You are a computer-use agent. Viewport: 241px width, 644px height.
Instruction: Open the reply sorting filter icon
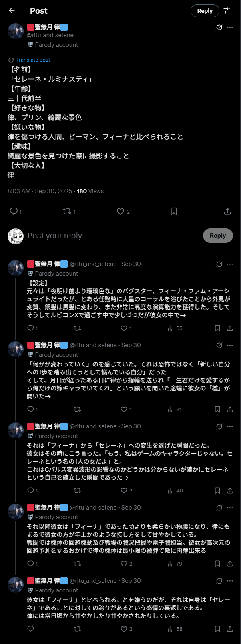[227, 11]
